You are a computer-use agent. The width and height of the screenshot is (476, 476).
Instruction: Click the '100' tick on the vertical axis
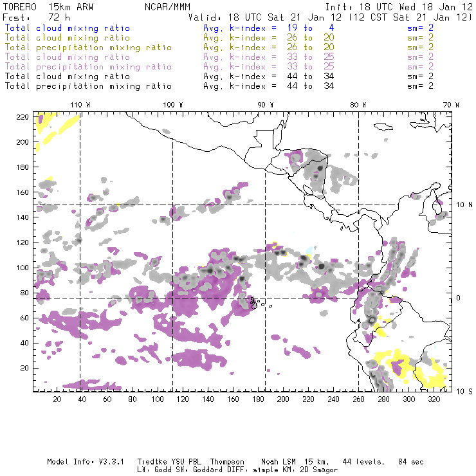[23, 268]
